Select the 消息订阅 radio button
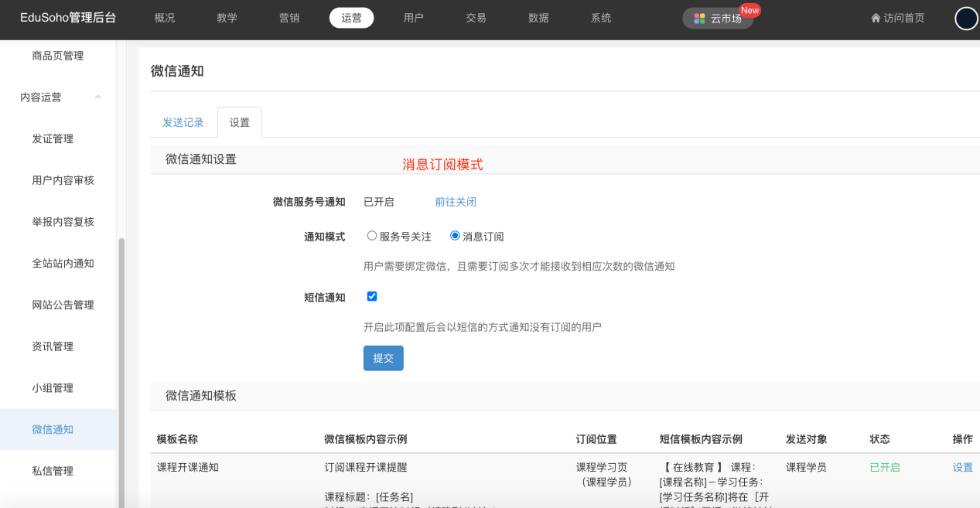This screenshot has height=508, width=980. point(455,236)
